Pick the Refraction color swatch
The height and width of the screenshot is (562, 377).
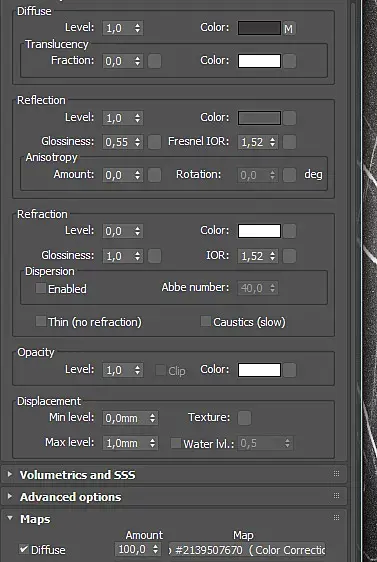pyautogui.click(x=259, y=231)
